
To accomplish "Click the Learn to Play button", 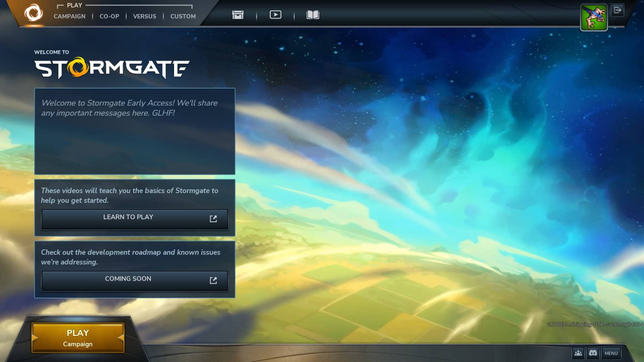I will (134, 219).
